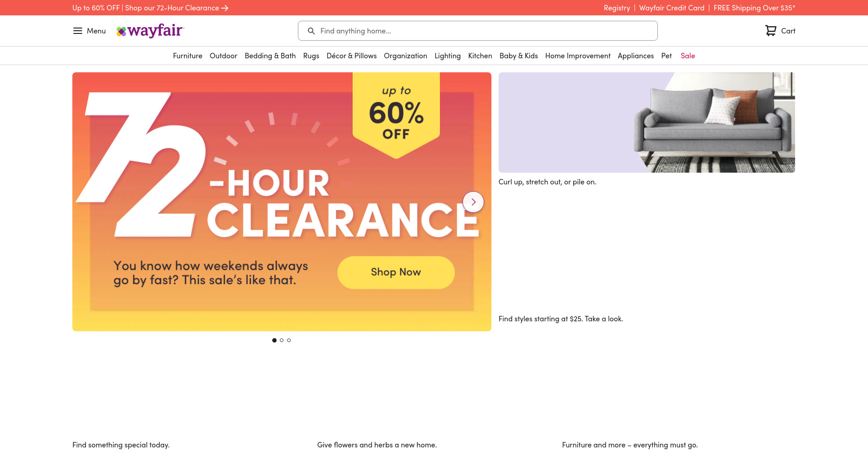This screenshot has width=868, height=470.
Task: Click the 'Find anything home' search field
Action: (x=478, y=31)
